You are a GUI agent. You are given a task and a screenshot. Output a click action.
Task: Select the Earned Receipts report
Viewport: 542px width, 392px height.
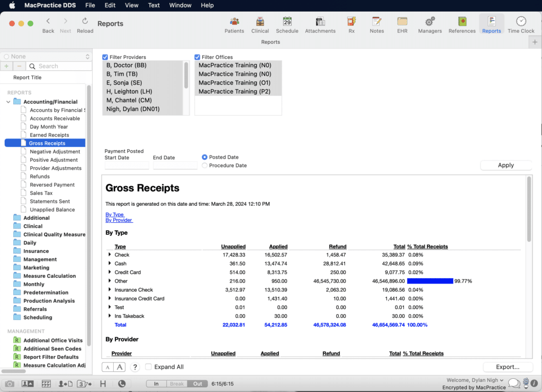coord(49,135)
